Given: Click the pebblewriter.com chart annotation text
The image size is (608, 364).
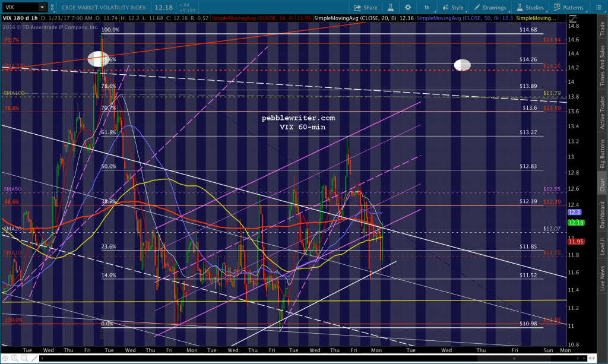Looking at the screenshot, I should (x=298, y=118).
